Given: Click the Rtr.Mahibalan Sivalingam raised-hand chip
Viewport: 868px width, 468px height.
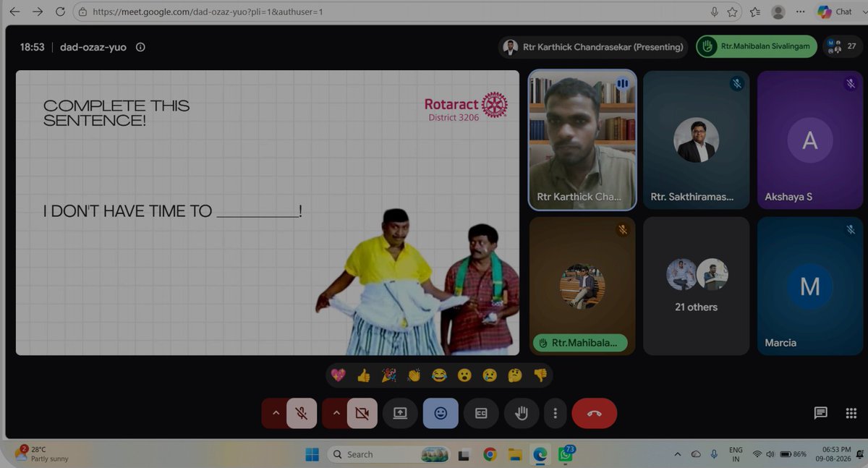Looking at the screenshot, I should click(757, 47).
